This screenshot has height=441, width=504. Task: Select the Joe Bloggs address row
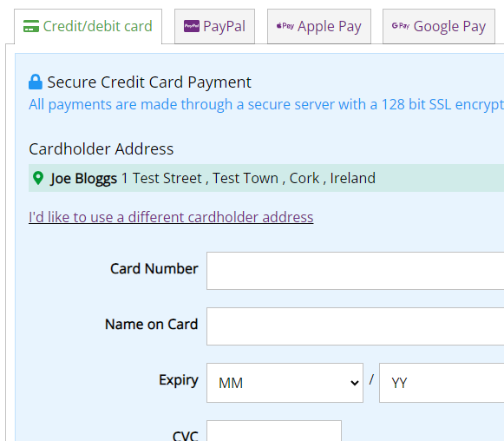click(266, 178)
